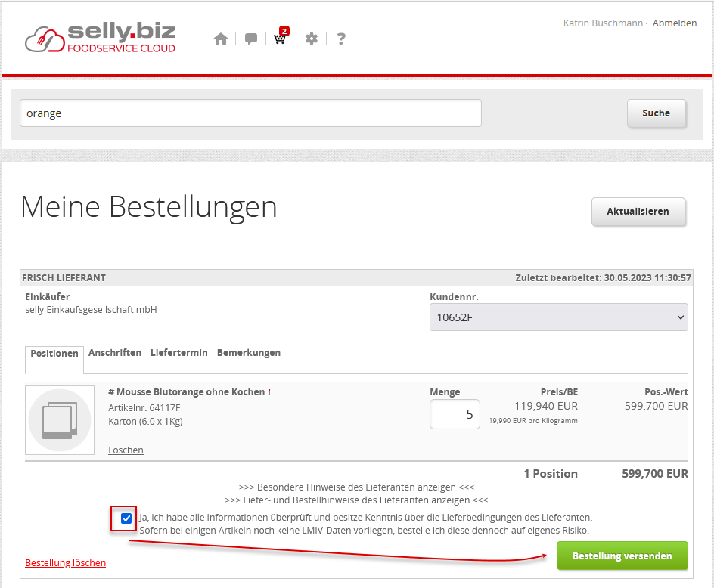Switch to the Liefertermin tab
The image size is (714, 588).
pyautogui.click(x=179, y=353)
